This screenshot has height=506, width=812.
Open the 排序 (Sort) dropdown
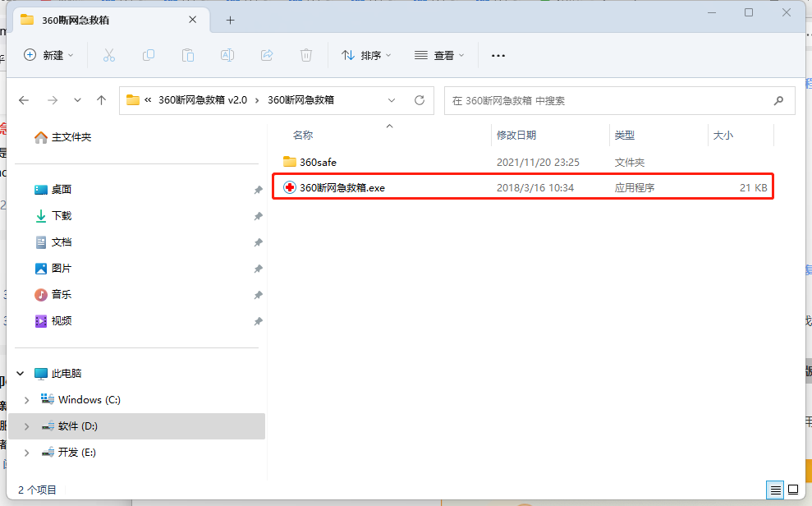coord(366,55)
